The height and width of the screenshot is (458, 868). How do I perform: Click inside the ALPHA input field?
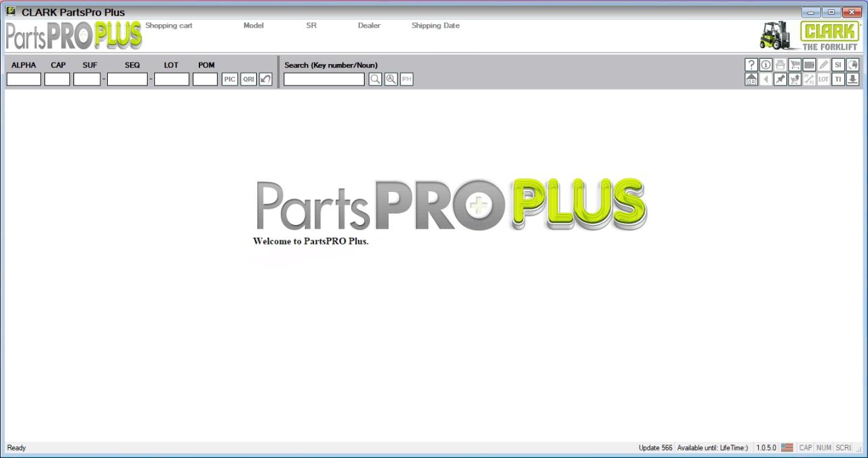(23, 79)
